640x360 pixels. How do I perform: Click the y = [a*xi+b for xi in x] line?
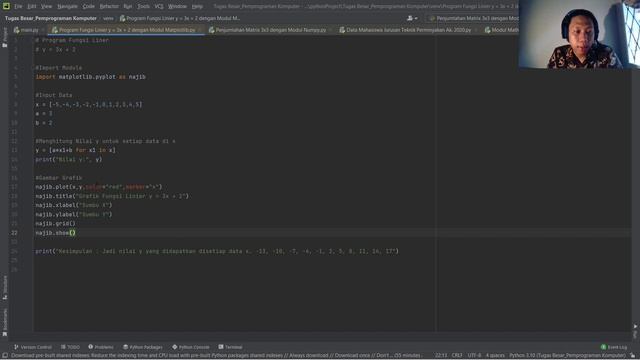click(x=76, y=150)
